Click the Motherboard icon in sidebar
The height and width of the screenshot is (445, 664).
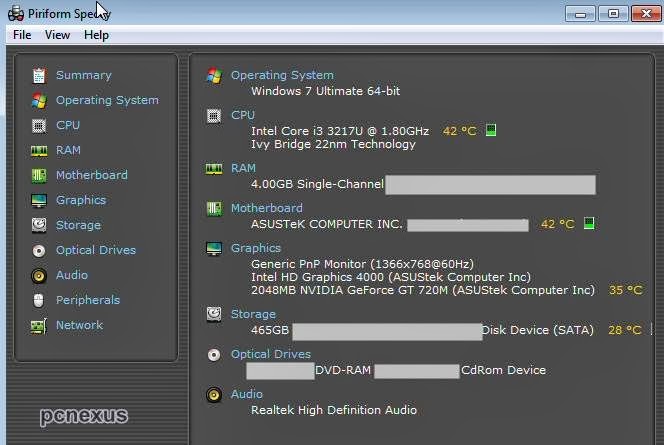39,175
